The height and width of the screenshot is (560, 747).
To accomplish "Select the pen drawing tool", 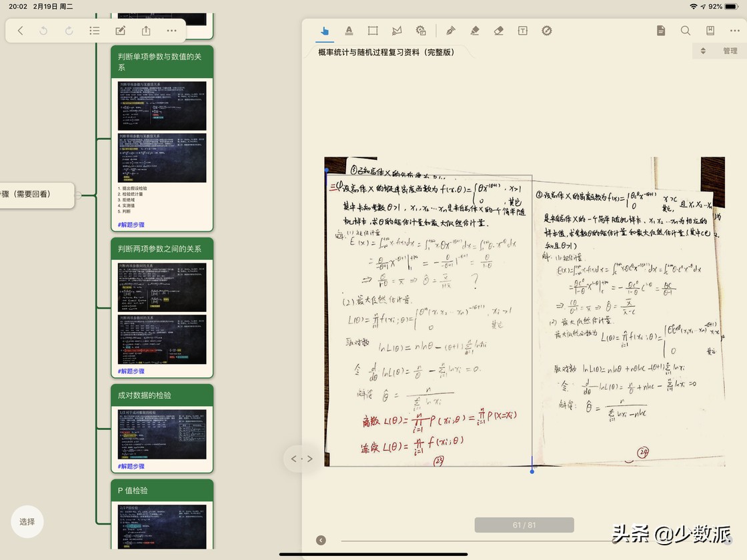I will [451, 31].
